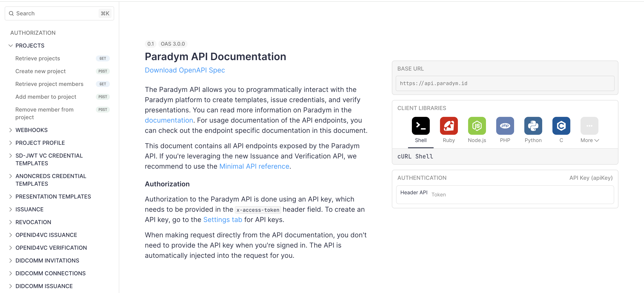The image size is (644, 293).
Task: Open the More client libraries menu
Action: tap(589, 130)
